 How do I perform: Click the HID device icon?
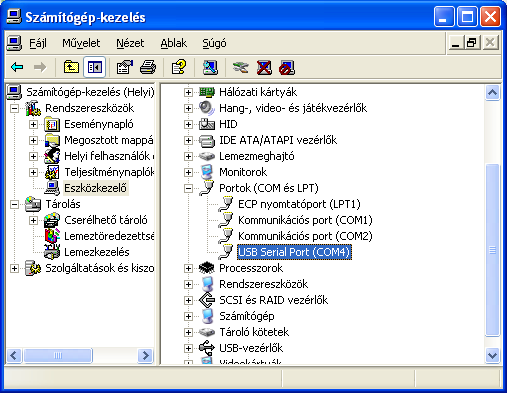pos(207,124)
